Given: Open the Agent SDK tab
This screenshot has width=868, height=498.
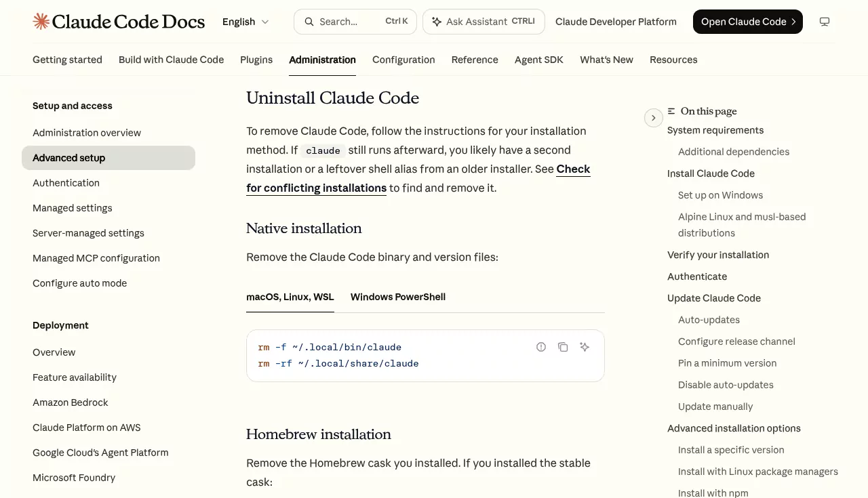Looking at the screenshot, I should point(539,60).
